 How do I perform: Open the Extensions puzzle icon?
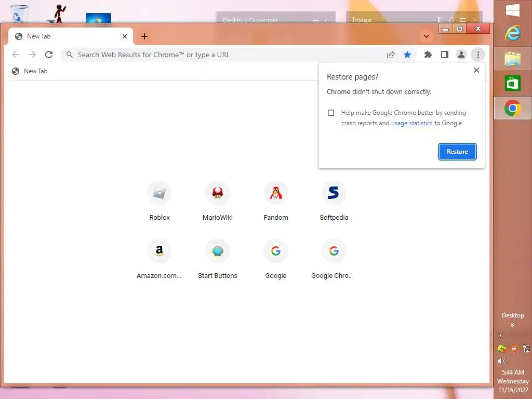click(x=428, y=55)
